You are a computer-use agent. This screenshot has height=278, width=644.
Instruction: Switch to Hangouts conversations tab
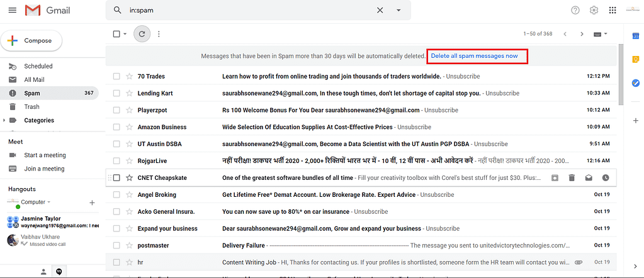(x=59, y=272)
